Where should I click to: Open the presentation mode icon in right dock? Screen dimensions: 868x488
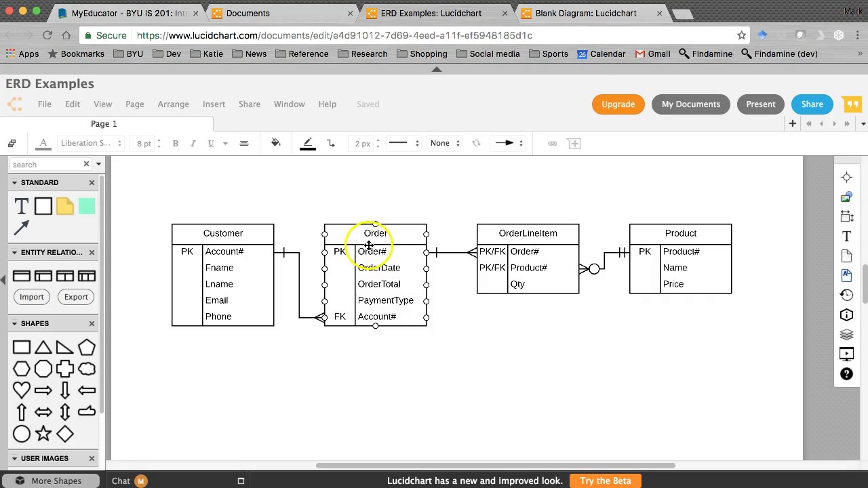tap(846, 354)
